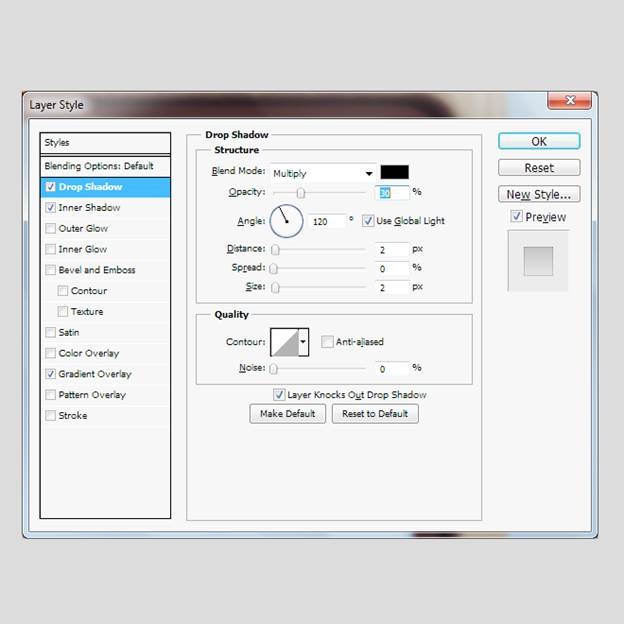This screenshot has height=624, width=624.
Task: Select Gradient Overlay in styles list
Action: click(95, 374)
